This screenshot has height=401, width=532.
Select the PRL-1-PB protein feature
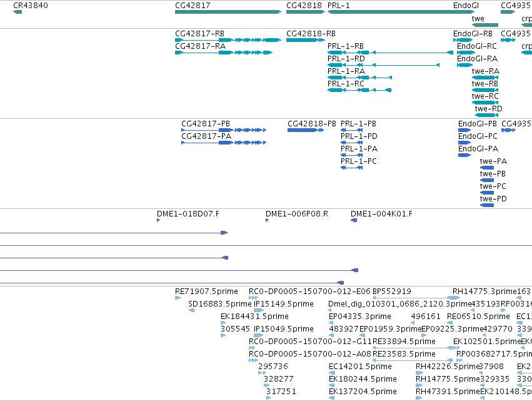[x=351, y=130]
